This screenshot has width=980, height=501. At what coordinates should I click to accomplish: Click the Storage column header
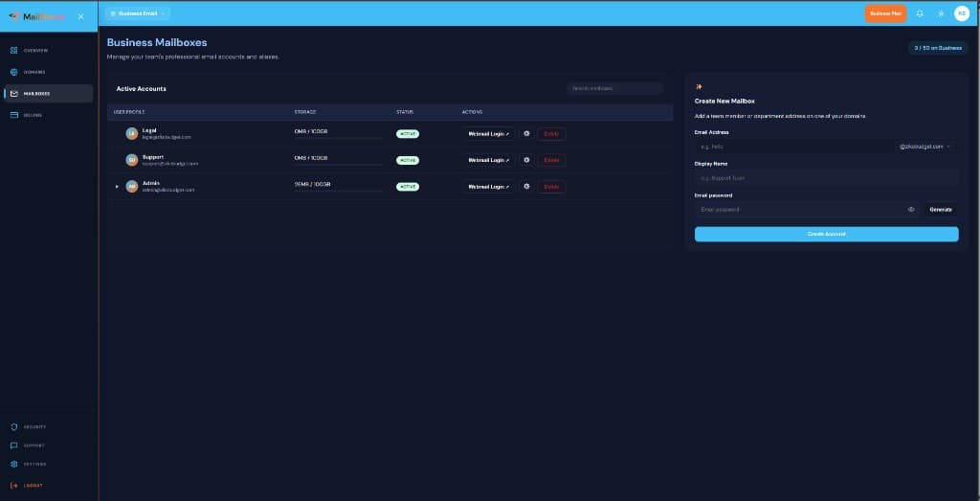click(x=305, y=112)
